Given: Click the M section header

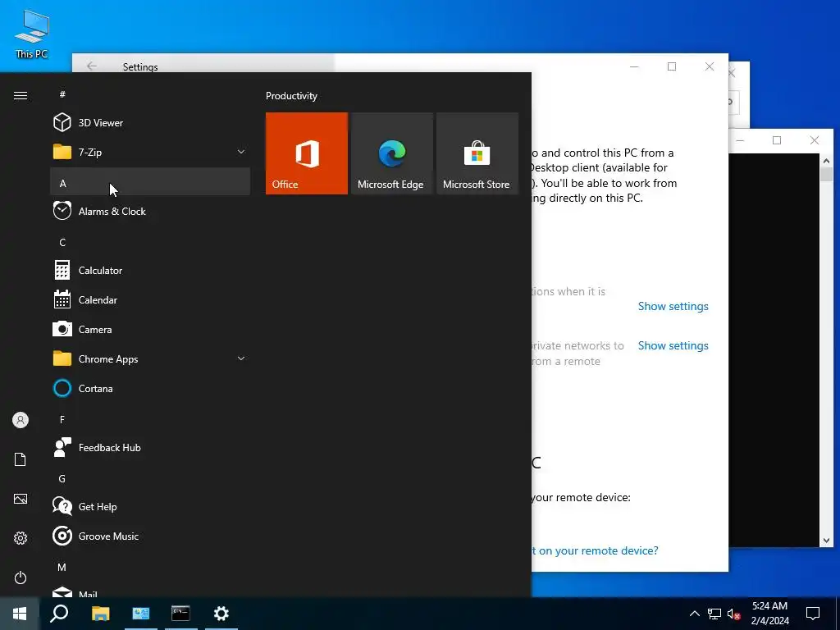Looking at the screenshot, I should pos(150,567).
